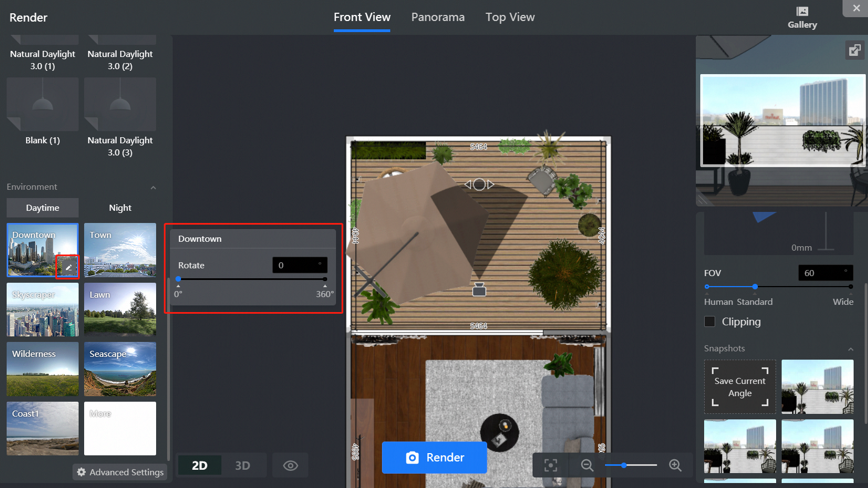Viewport: 868px width, 488px height.
Task: Click the FOV slider track
Action: 803,287
